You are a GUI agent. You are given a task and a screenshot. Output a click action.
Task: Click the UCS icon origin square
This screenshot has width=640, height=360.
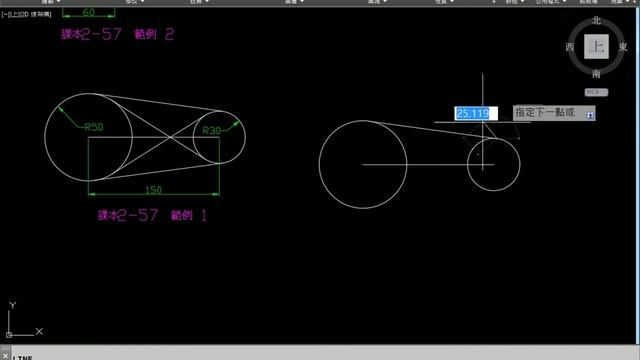click(x=9, y=335)
